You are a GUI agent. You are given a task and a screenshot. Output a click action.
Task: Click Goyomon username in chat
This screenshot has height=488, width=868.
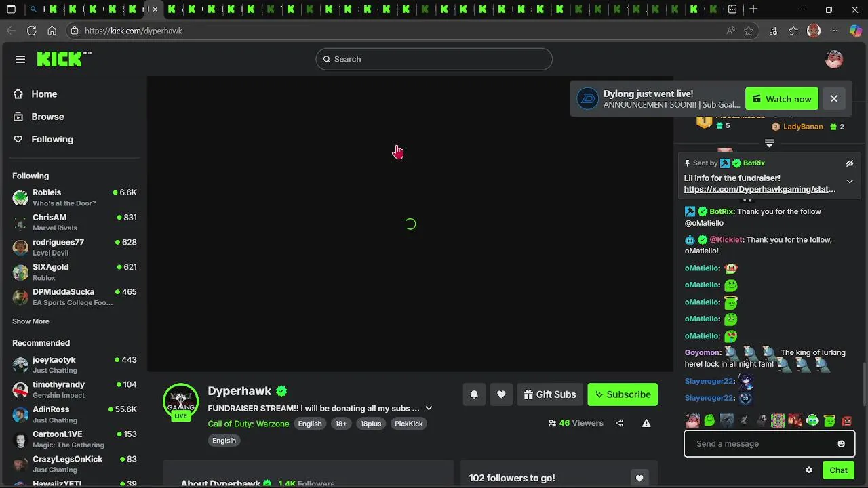click(x=702, y=353)
